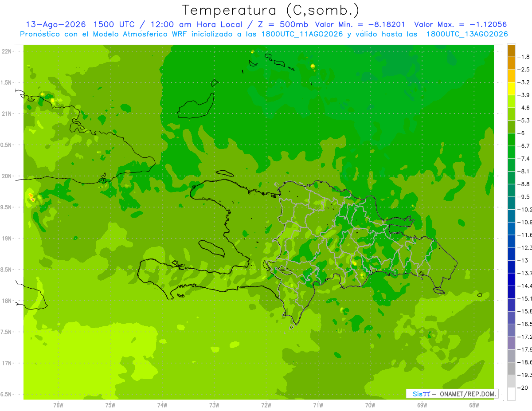Click the '18N' latitude label

pyautogui.click(x=7, y=301)
